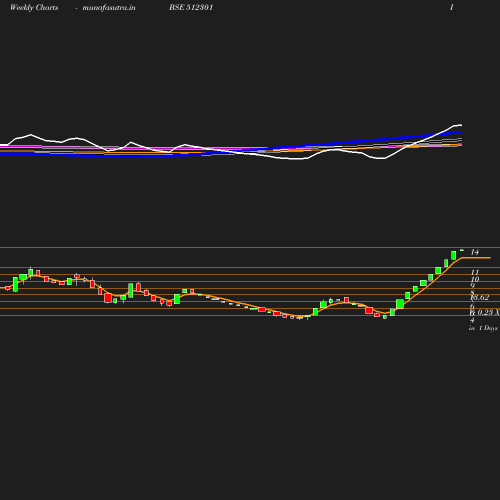Image resolution: width=500 pixels, height=500 pixels.
Task: Click the '0.23 X' value label
Action: pos(488,312)
